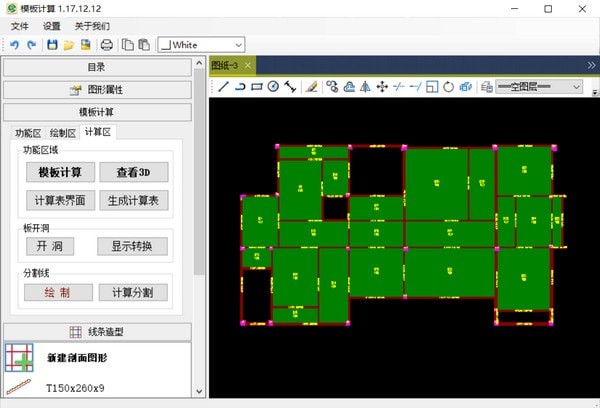This screenshot has height=408, width=600.
Task: Open the White color dropdown
Action: click(x=201, y=45)
